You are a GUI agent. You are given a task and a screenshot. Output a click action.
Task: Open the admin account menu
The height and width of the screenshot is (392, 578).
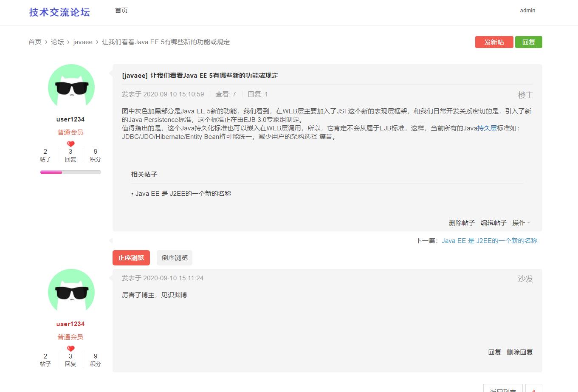(527, 10)
